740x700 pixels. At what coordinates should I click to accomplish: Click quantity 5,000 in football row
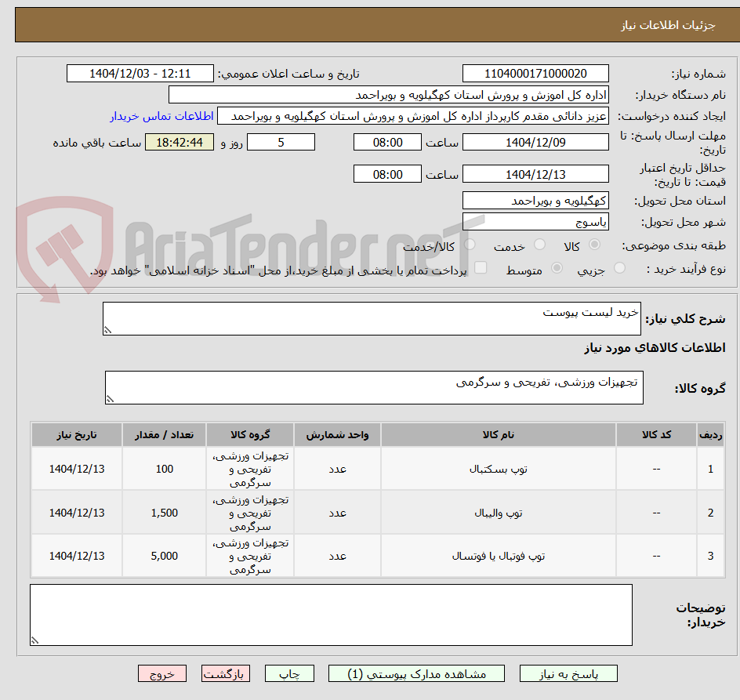tap(165, 556)
